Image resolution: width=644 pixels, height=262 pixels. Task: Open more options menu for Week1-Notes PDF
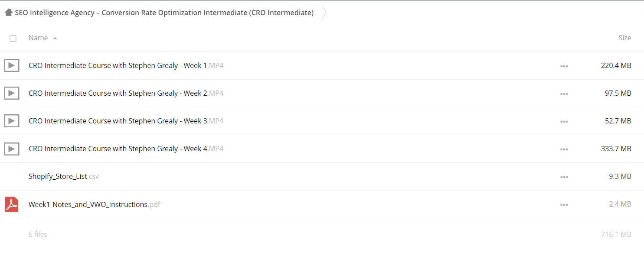coord(564,205)
